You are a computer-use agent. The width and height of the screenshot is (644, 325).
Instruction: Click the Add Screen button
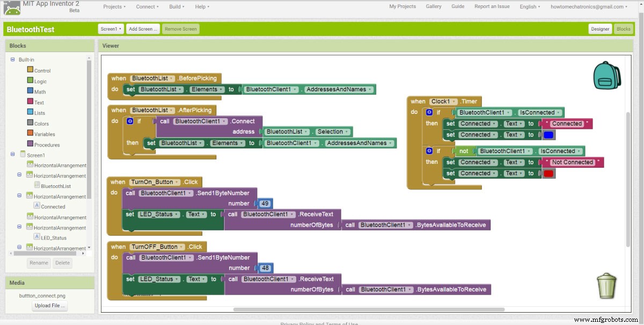click(143, 29)
